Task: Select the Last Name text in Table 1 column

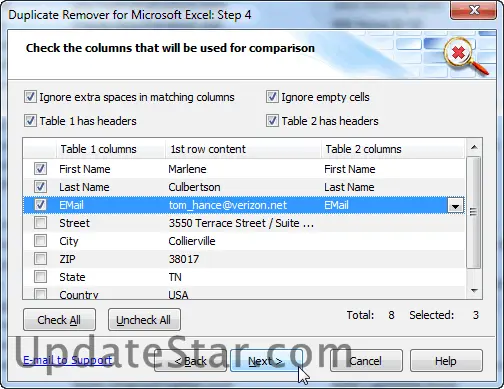Action: coord(84,187)
